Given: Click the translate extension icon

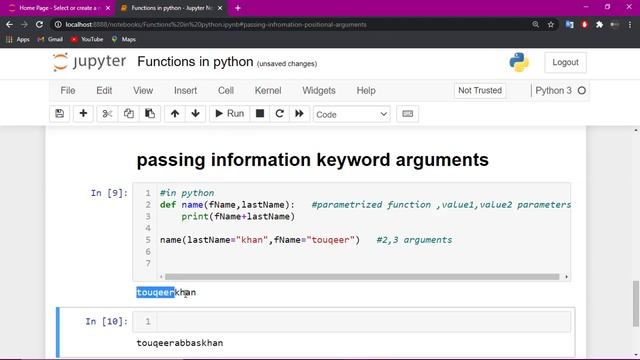Looking at the screenshot, I should pyautogui.click(x=569, y=24).
